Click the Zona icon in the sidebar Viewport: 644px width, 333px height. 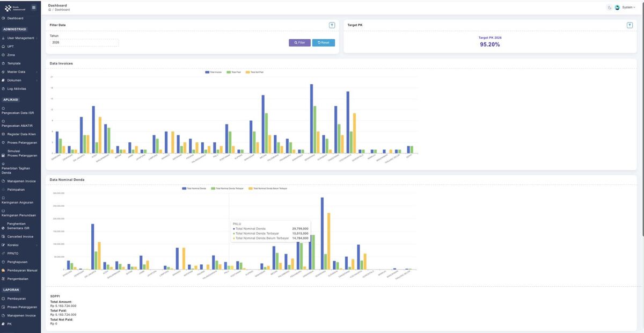[3, 55]
